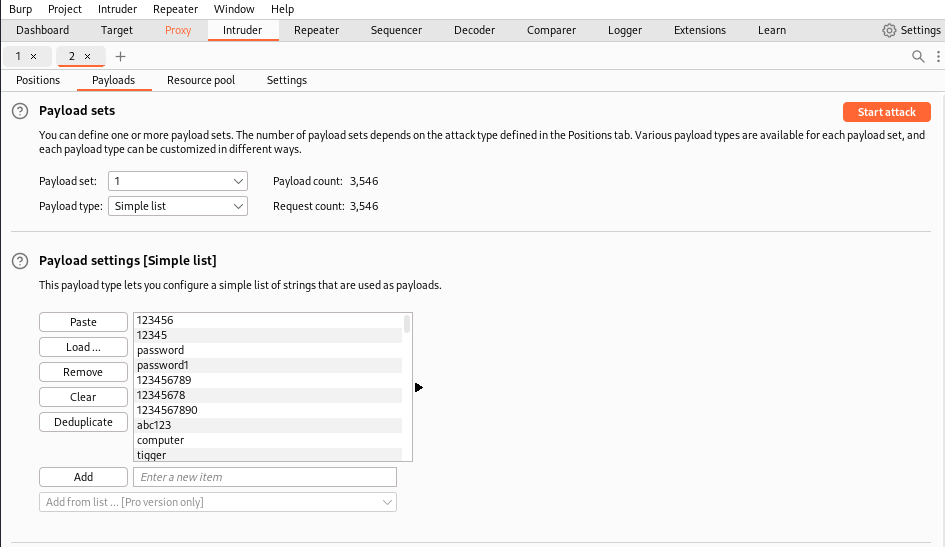The width and height of the screenshot is (945, 547).
Task: Switch to the Sequencer tab
Action: (x=396, y=30)
